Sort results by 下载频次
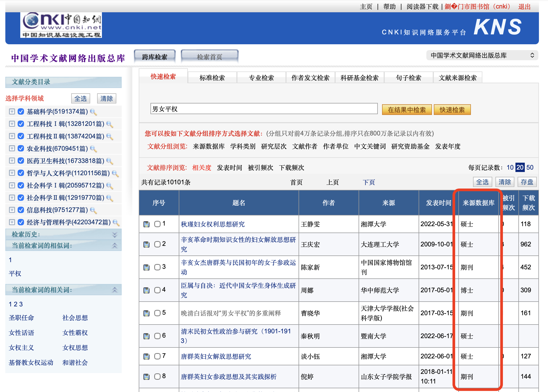548x392 pixels. (x=292, y=168)
